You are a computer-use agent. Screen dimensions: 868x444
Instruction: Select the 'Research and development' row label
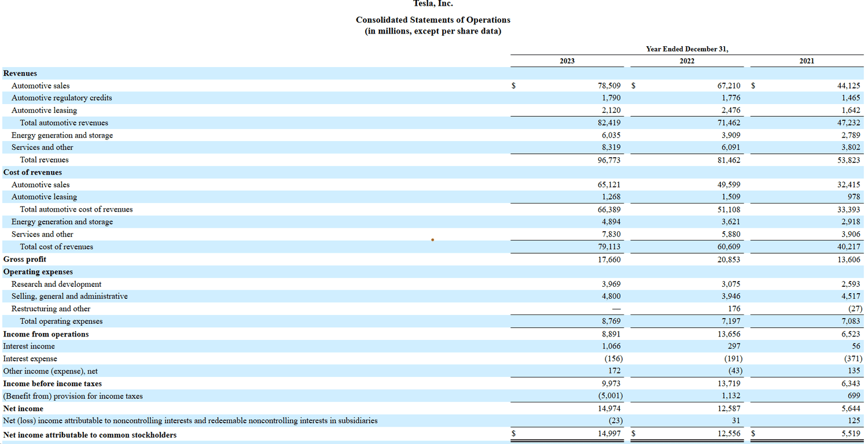tap(56, 284)
